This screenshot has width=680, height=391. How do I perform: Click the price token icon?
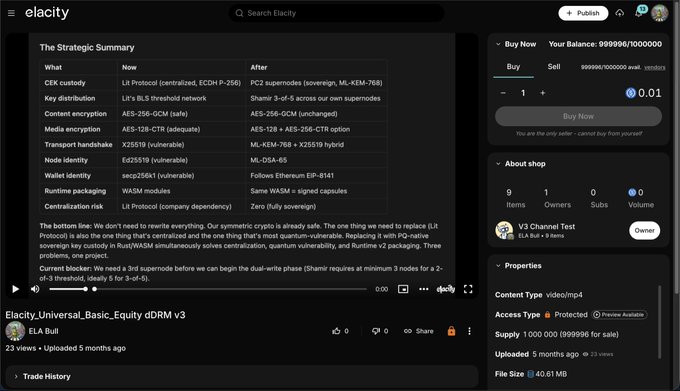(631, 93)
